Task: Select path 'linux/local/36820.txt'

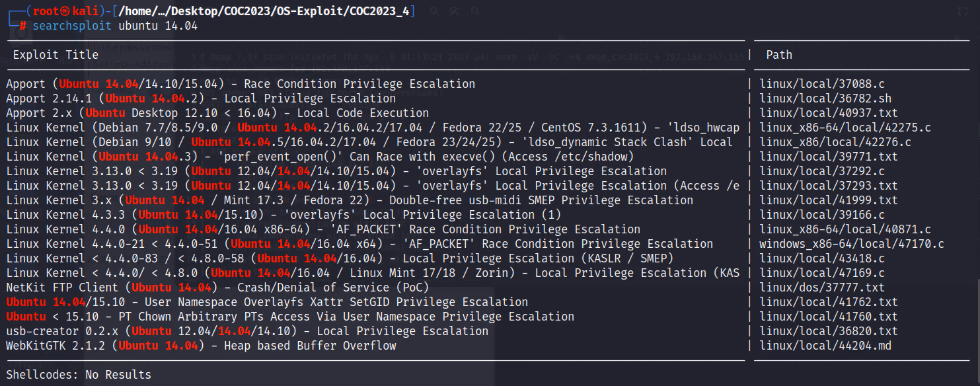Action: point(829,331)
